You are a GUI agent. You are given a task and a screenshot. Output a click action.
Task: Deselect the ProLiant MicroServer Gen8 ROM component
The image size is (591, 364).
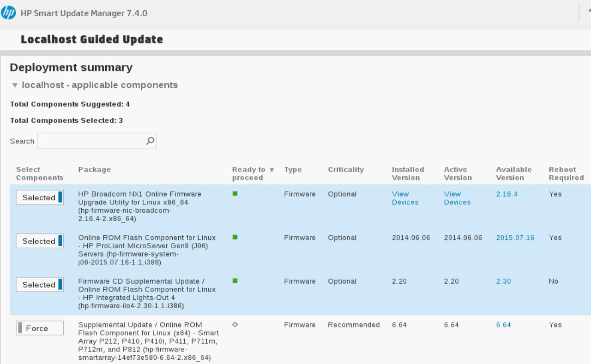[40, 241]
